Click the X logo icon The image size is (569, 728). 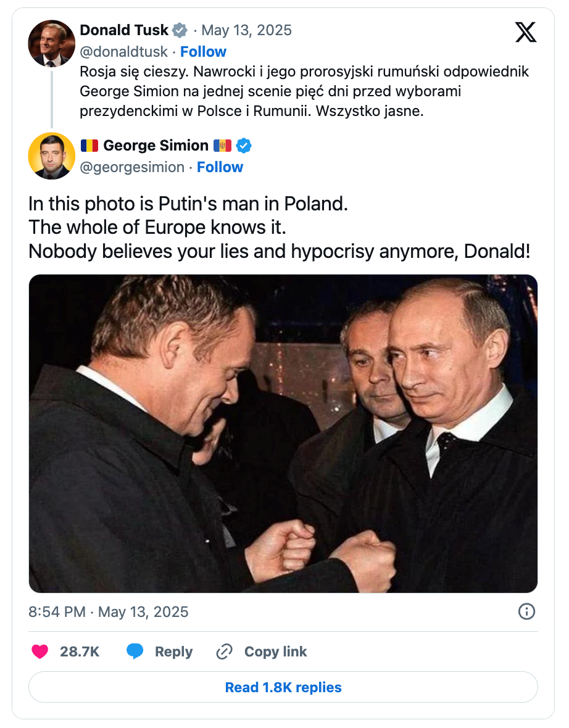[526, 31]
